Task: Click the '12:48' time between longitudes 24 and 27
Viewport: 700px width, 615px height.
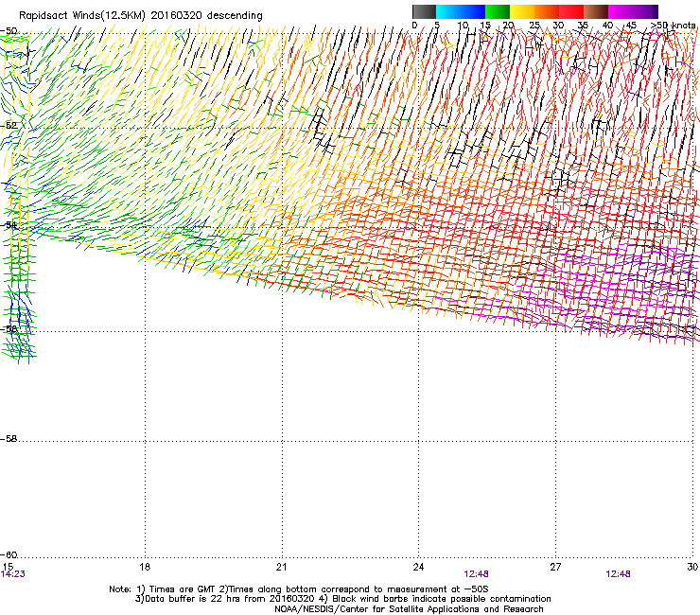Action: [477, 574]
